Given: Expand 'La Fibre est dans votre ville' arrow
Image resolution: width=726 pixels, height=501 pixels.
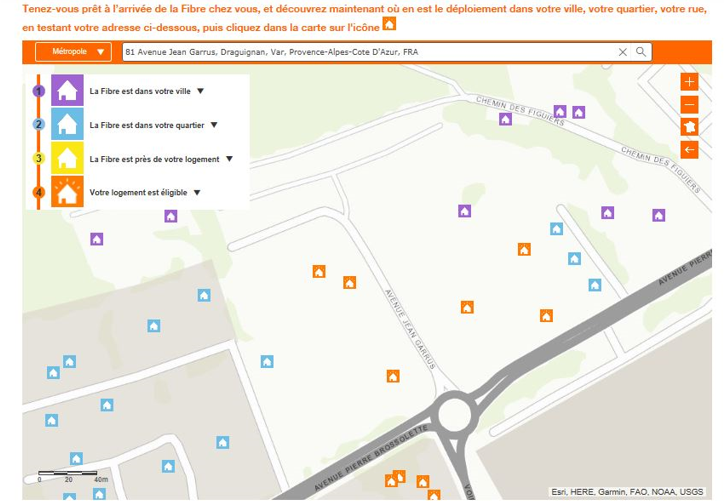Looking at the screenshot, I should point(200,91).
